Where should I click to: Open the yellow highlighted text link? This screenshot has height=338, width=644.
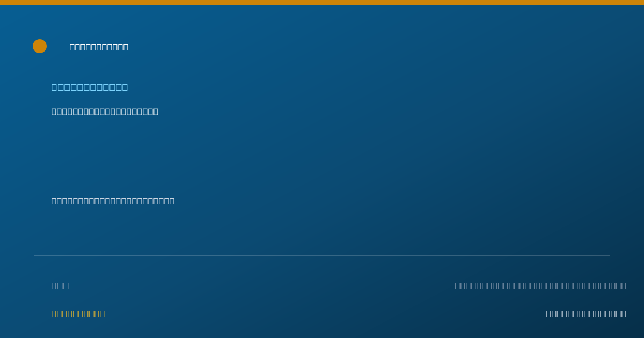pyautogui.click(x=78, y=313)
